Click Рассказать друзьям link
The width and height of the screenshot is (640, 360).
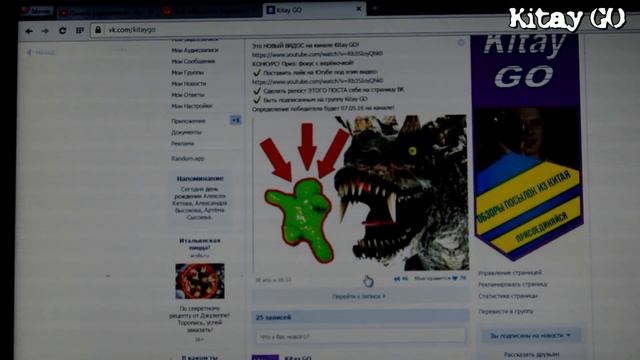click(531, 355)
